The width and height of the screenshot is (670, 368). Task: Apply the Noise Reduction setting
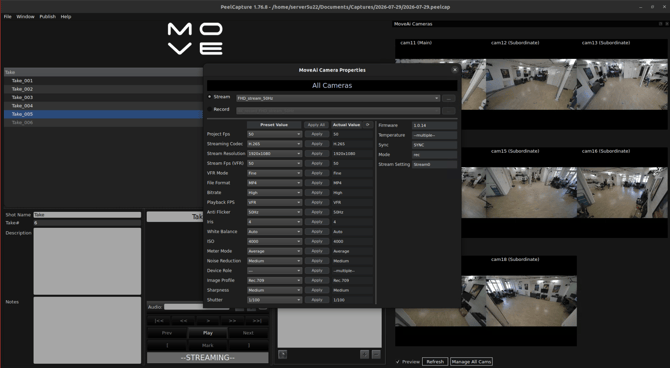pos(317,261)
